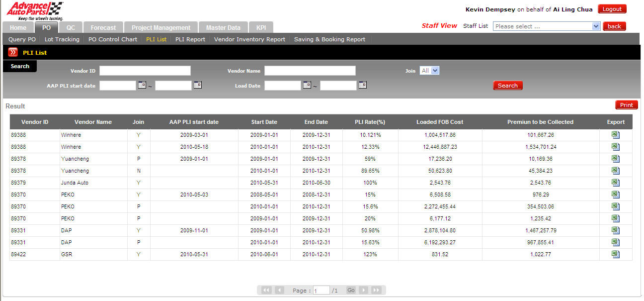The width and height of the screenshot is (644, 301).
Task: Switch to the Forecast tab
Action: (x=103, y=28)
